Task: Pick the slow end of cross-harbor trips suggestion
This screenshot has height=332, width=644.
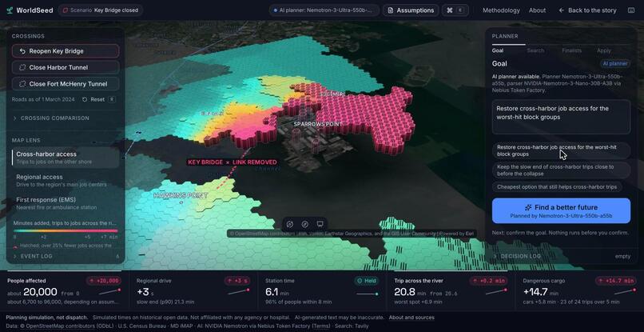Action: (x=561, y=170)
